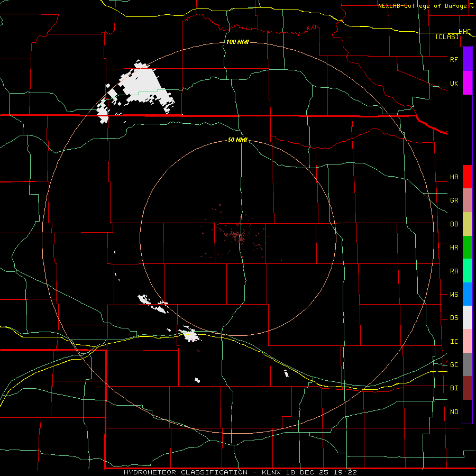Click the RA legend label

pyautogui.click(x=454, y=271)
